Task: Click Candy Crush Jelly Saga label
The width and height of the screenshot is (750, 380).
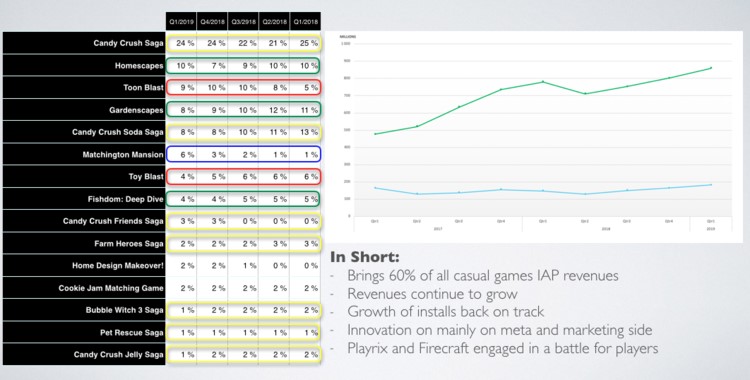Action: pos(118,355)
